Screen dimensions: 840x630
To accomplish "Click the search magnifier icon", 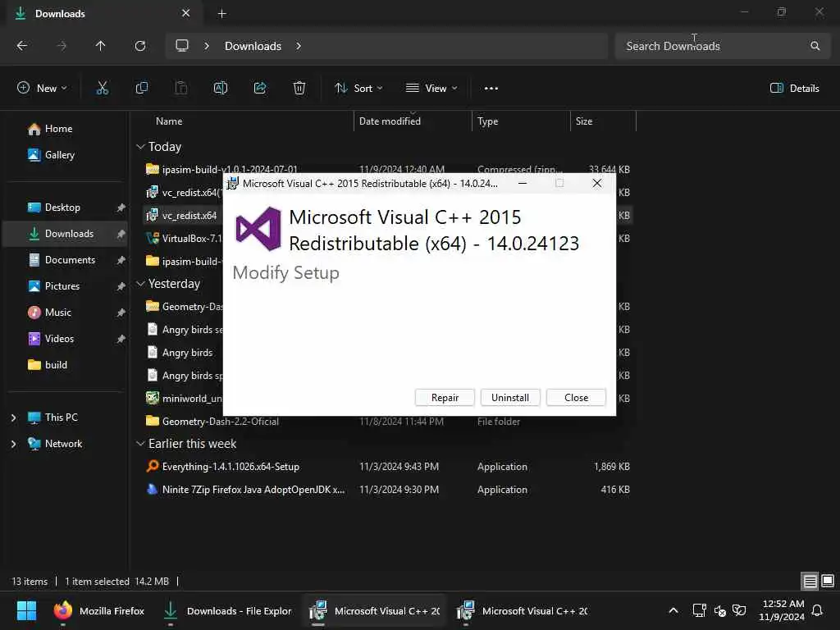I will (815, 46).
